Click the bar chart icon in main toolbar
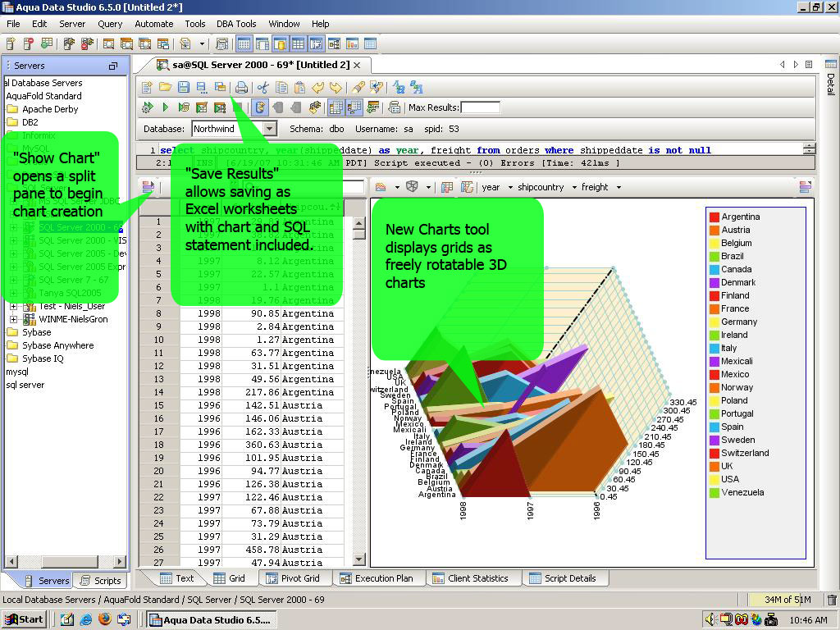 (x=353, y=44)
